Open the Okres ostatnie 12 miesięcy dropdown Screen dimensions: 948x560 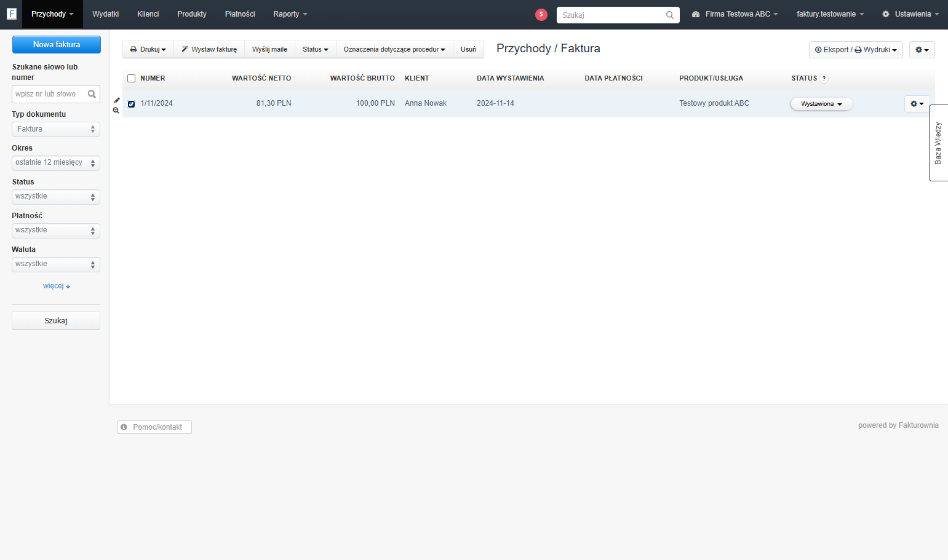(x=56, y=163)
